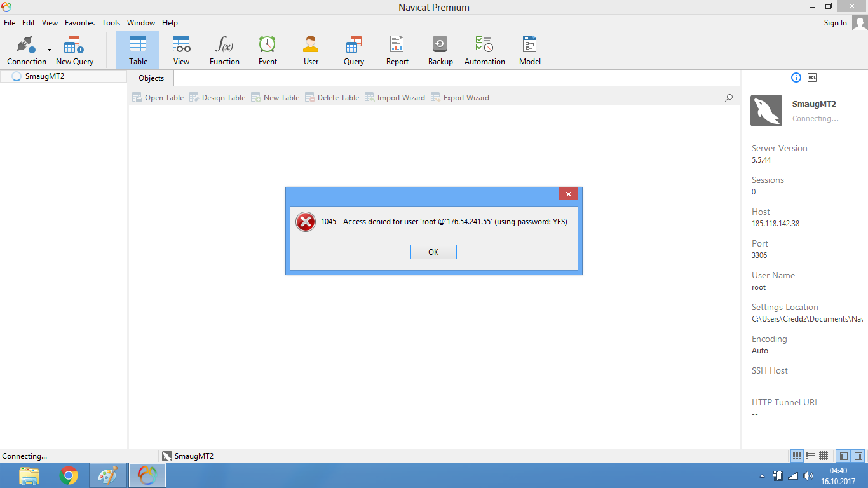Switch to detail view mode
Viewport: 868px width, 488px height.
click(x=824, y=456)
